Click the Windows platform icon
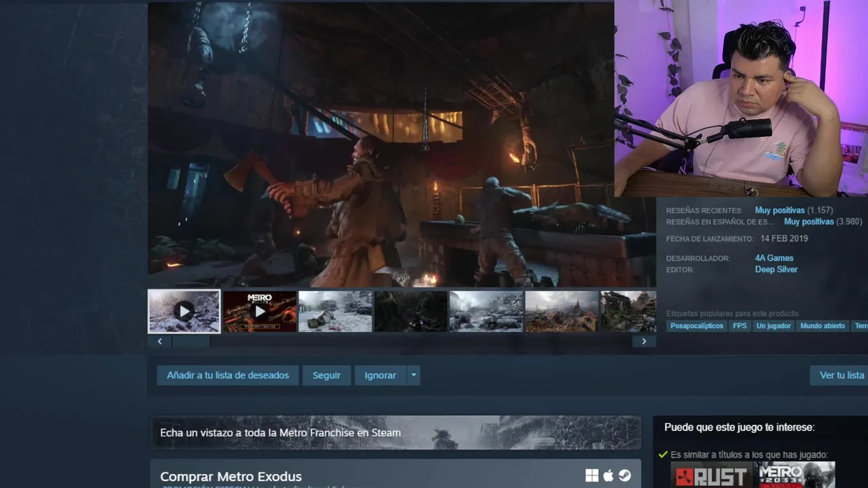Image resolution: width=868 pixels, height=488 pixels. 592,476
